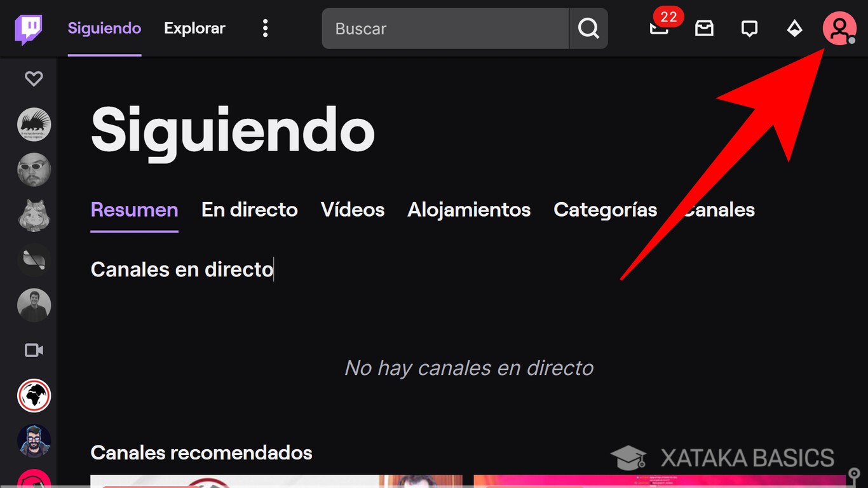This screenshot has width=868, height=488.
Task: Select the Canales tab
Action: coord(720,210)
